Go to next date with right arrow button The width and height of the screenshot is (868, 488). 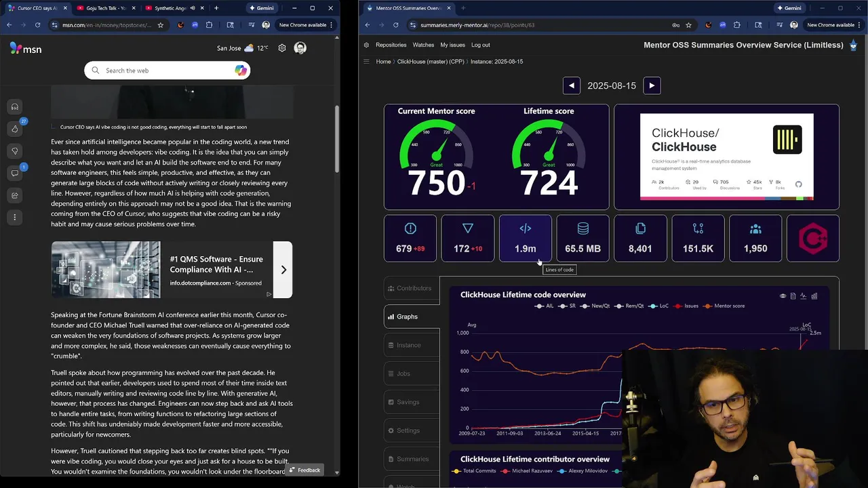pyautogui.click(x=652, y=85)
